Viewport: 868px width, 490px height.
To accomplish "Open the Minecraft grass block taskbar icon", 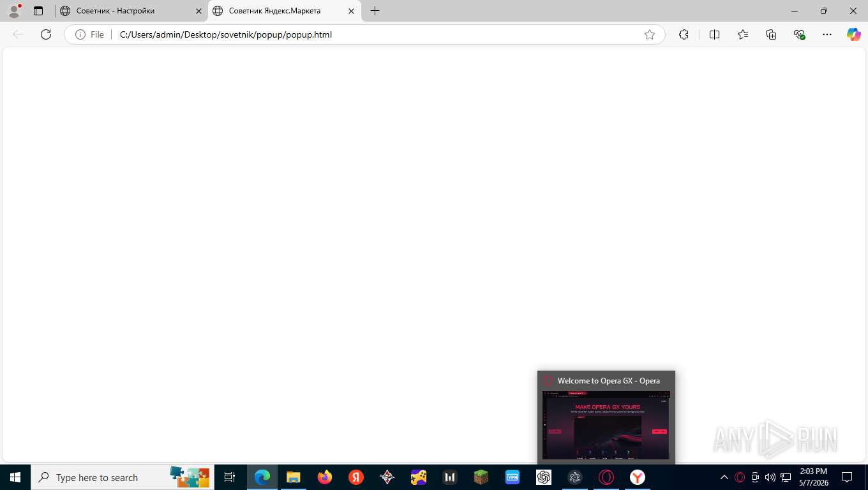I will pyautogui.click(x=481, y=477).
